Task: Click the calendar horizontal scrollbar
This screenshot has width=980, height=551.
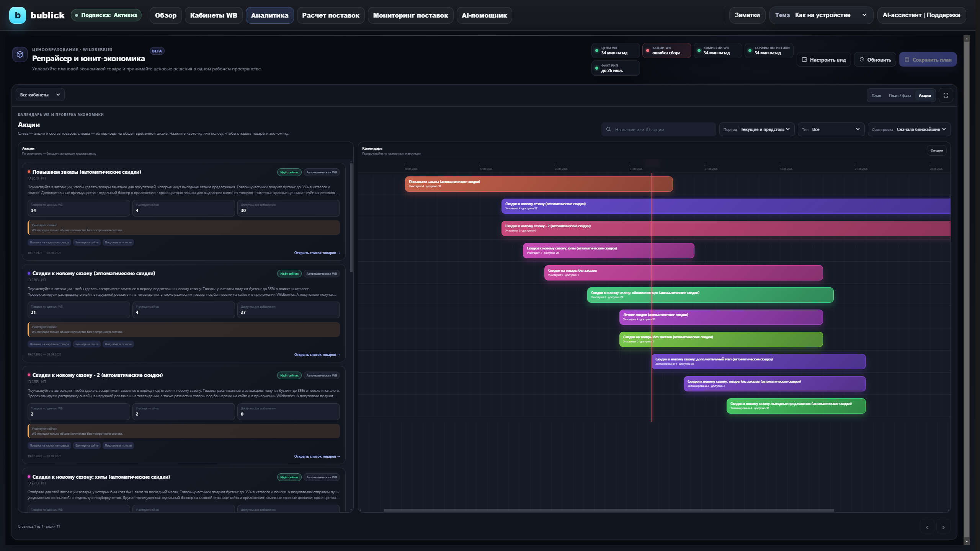Action: 609,510
